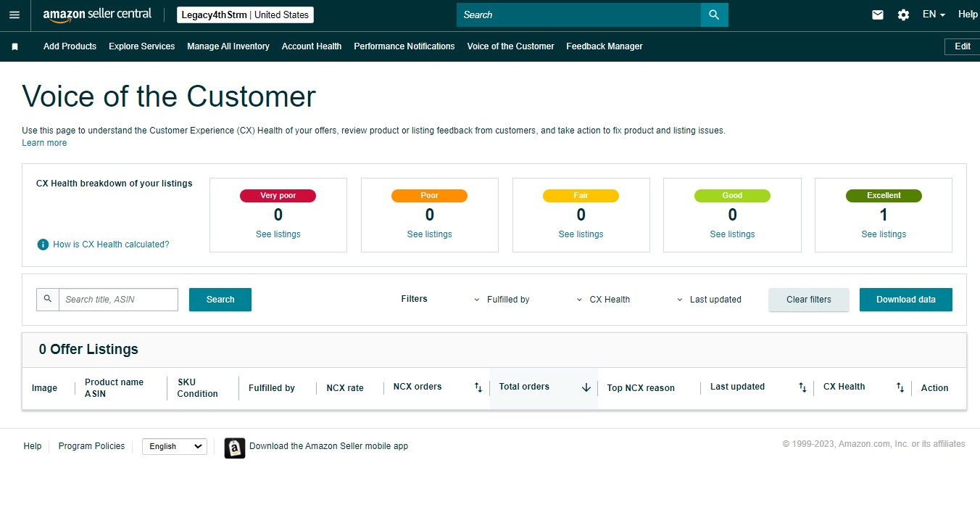Click the Edit button for navigation bar
980x518 pixels.
tap(962, 46)
